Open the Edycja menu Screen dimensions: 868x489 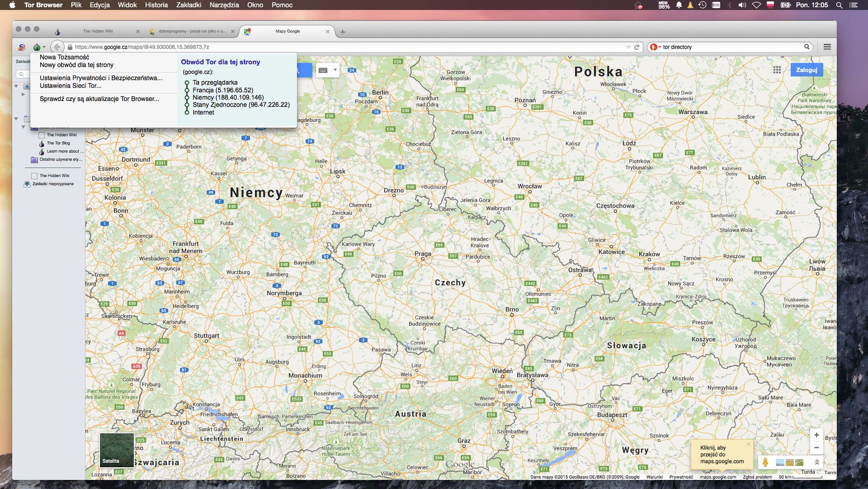99,5
